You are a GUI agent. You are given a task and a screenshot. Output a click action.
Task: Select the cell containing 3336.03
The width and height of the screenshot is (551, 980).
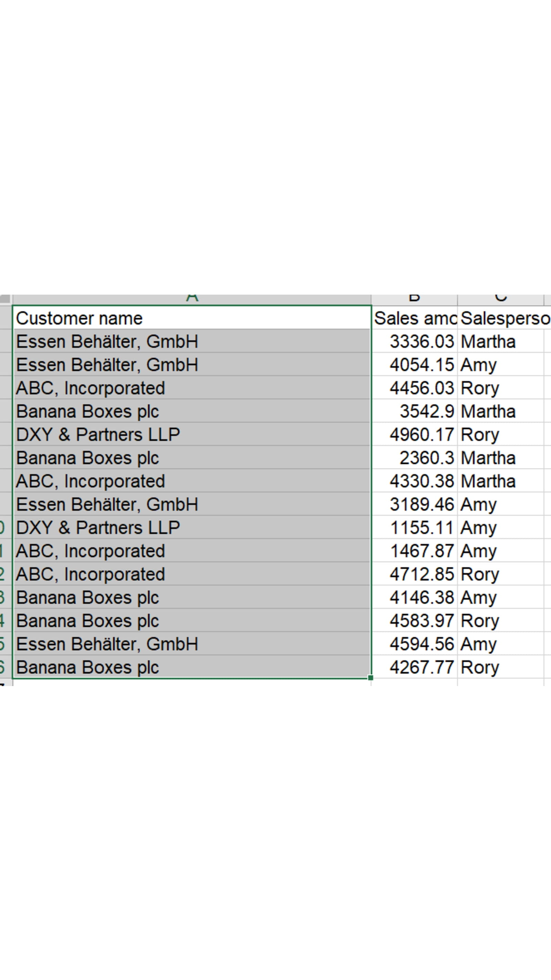[x=414, y=341]
